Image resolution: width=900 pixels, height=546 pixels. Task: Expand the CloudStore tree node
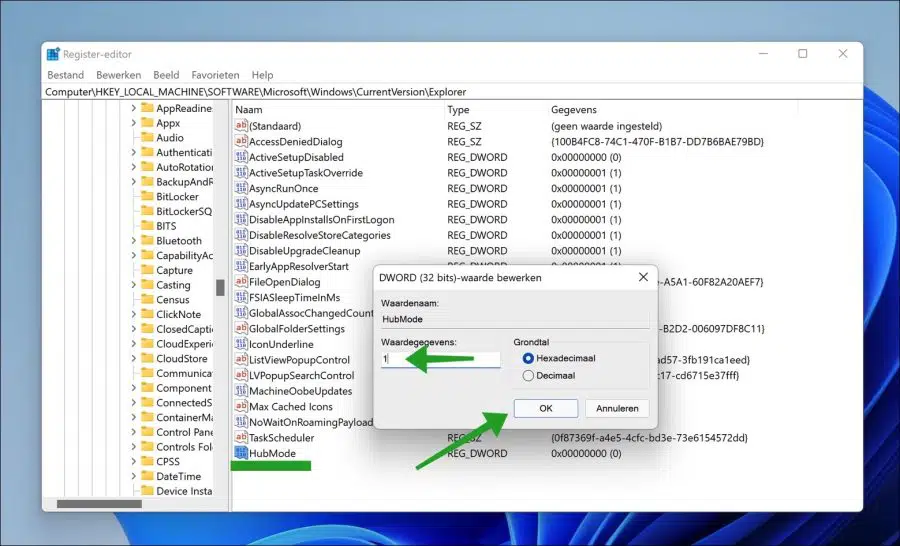click(134, 358)
